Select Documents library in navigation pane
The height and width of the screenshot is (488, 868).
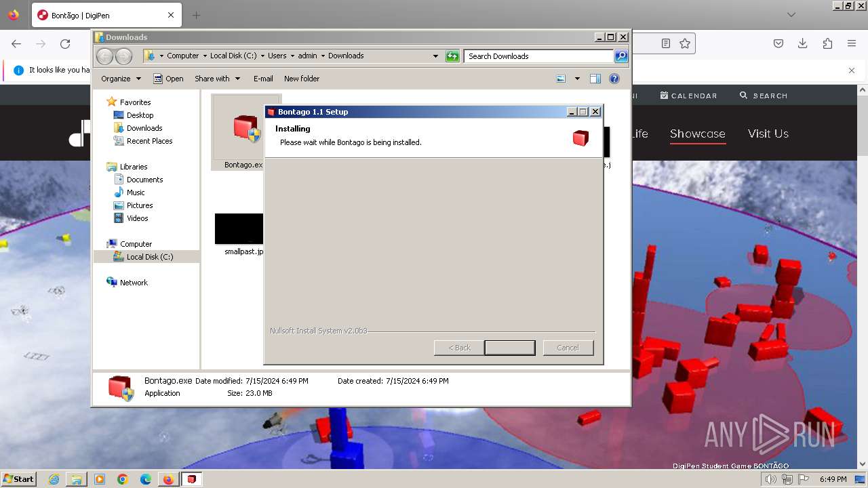144,180
